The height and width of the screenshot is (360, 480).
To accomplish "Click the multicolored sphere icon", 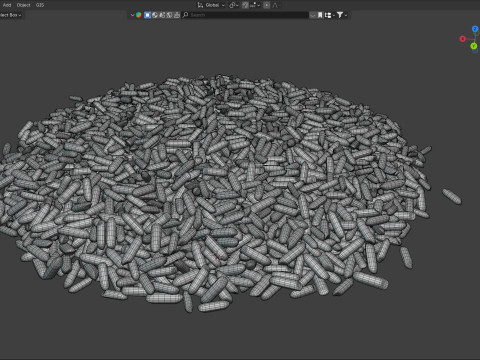I will tap(139, 15).
